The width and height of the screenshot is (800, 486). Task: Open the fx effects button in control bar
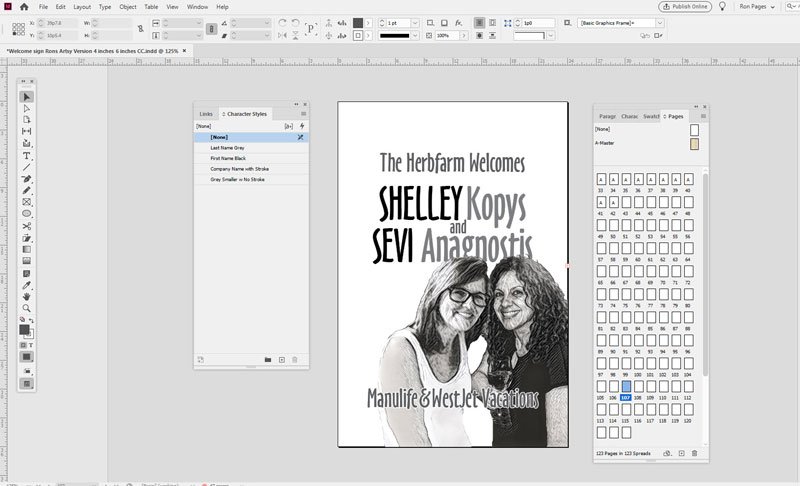point(458,23)
